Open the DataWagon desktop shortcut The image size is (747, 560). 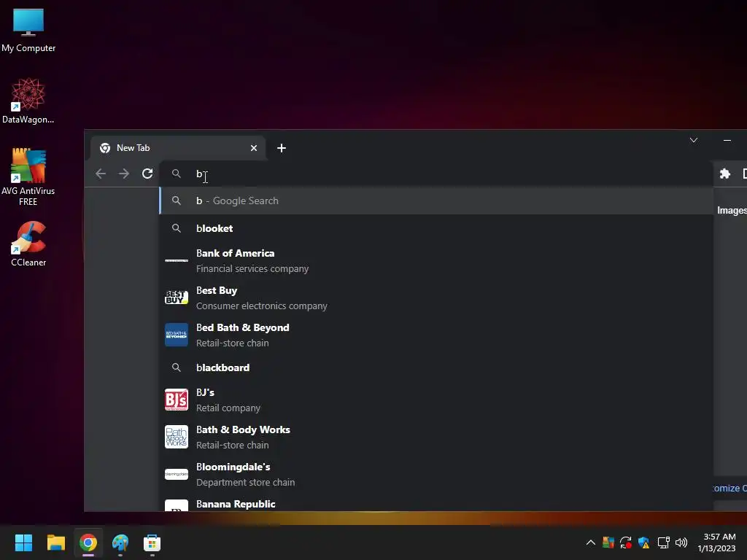(28, 101)
